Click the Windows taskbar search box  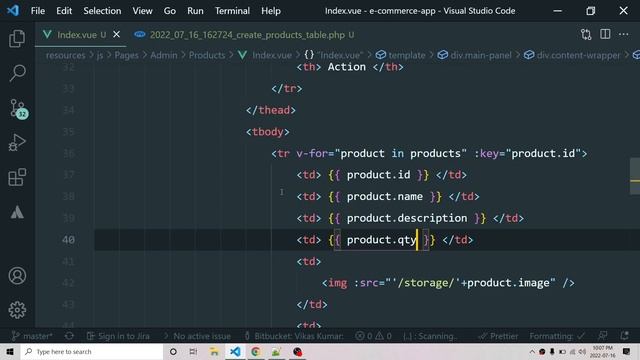coord(91,351)
